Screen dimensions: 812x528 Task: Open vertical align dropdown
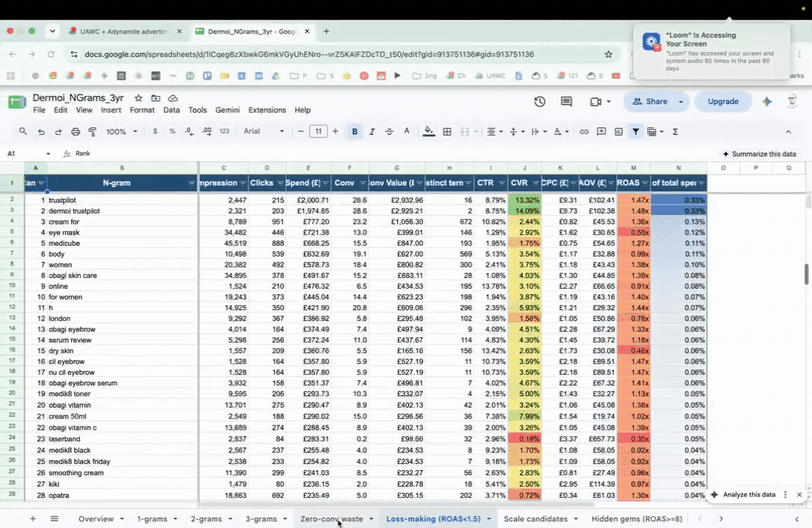point(517,131)
